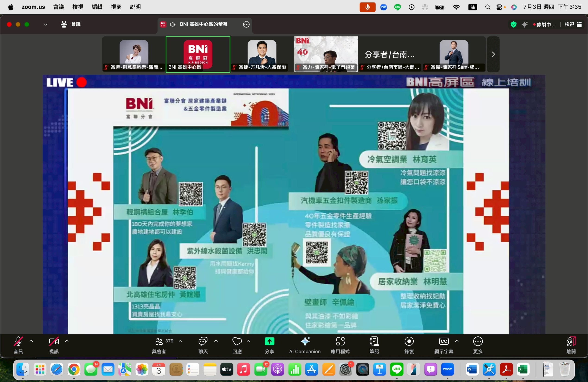Expand video options arrow next to 視訊
Viewport: 588px width, 382px height.
[x=67, y=341]
